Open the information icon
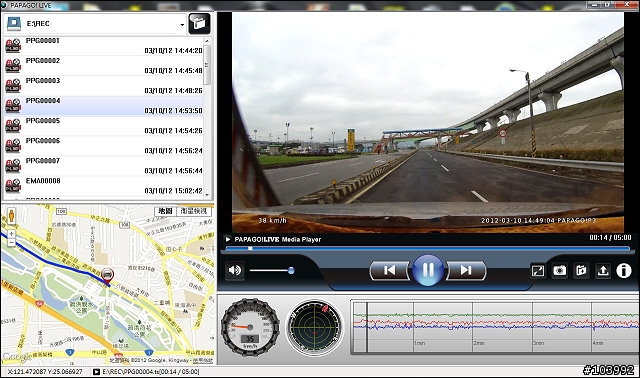This screenshot has height=378, width=640. [624, 270]
